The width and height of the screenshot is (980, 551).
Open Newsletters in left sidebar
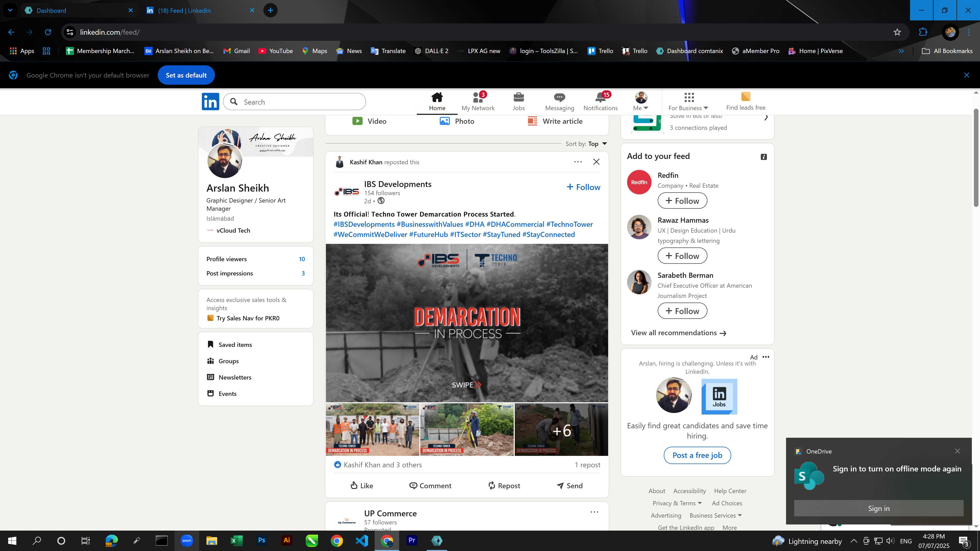pyautogui.click(x=229, y=377)
